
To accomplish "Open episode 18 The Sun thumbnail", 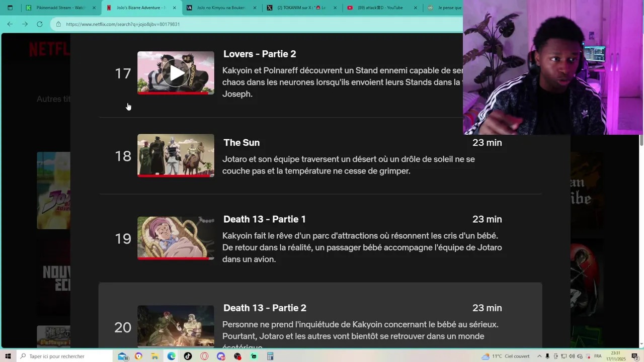I will click(x=176, y=155).
